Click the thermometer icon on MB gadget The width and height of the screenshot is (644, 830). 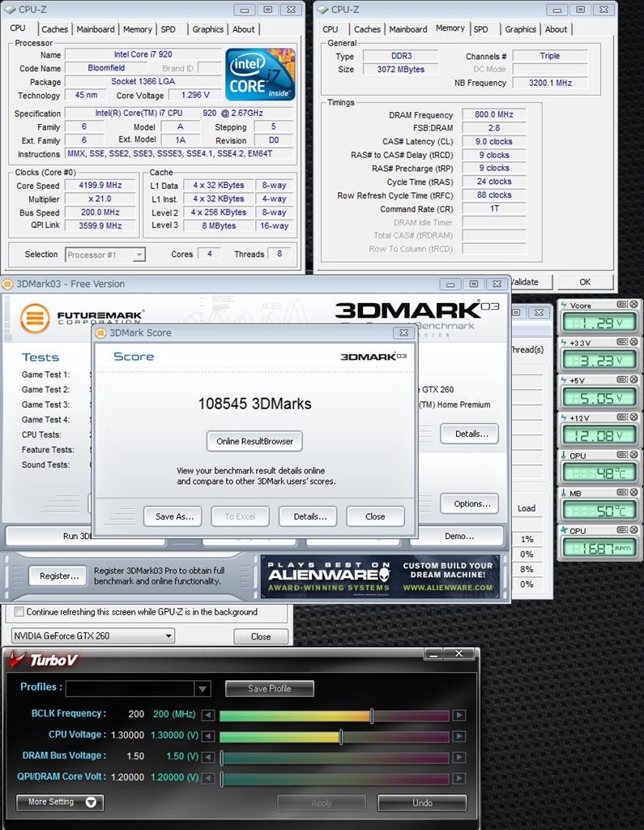(x=564, y=493)
